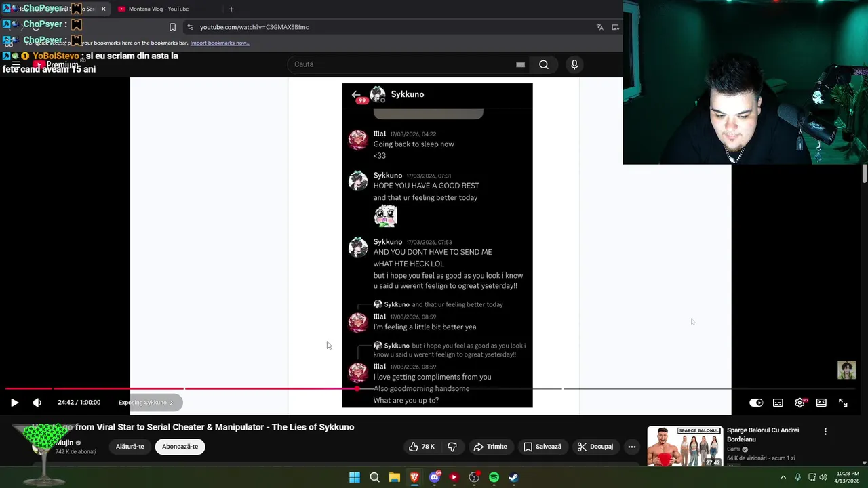Open Steam from the taskbar
The image size is (868, 488).
click(513, 477)
